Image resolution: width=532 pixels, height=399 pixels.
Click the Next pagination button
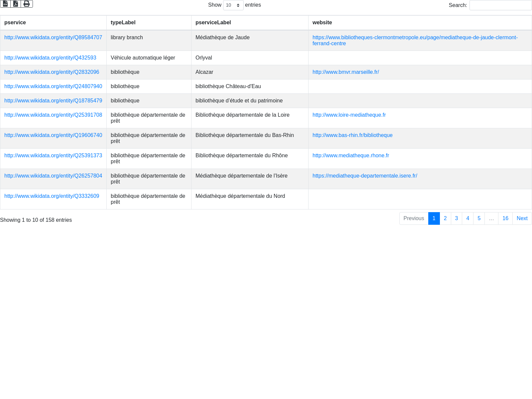coord(522,218)
